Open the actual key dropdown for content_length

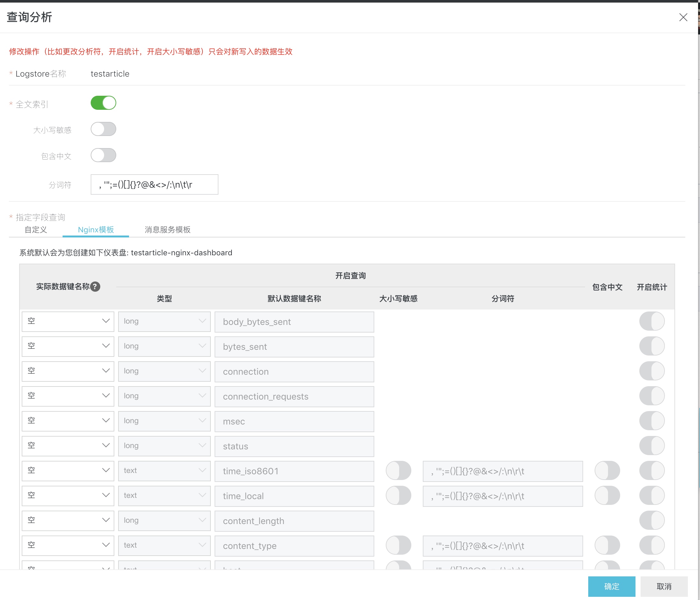point(68,520)
